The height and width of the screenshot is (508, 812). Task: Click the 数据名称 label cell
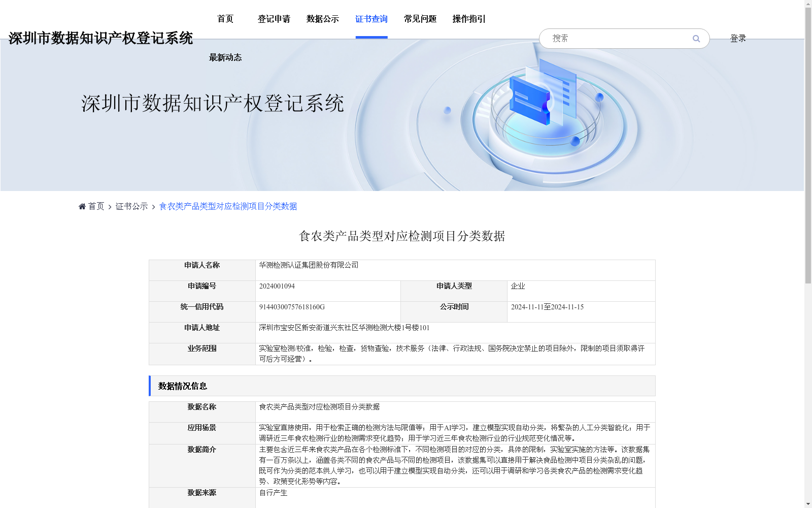pyautogui.click(x=202, y=412)
